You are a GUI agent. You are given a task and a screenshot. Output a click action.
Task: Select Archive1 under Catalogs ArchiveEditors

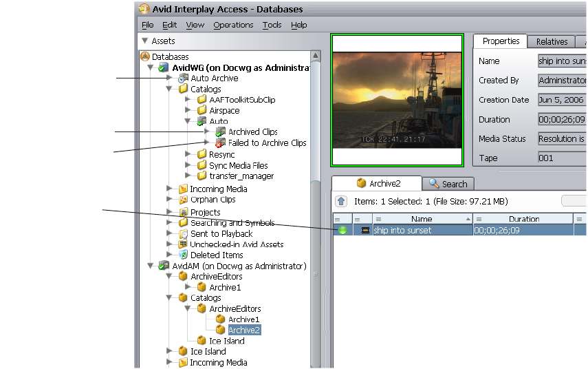pos(243,319)
